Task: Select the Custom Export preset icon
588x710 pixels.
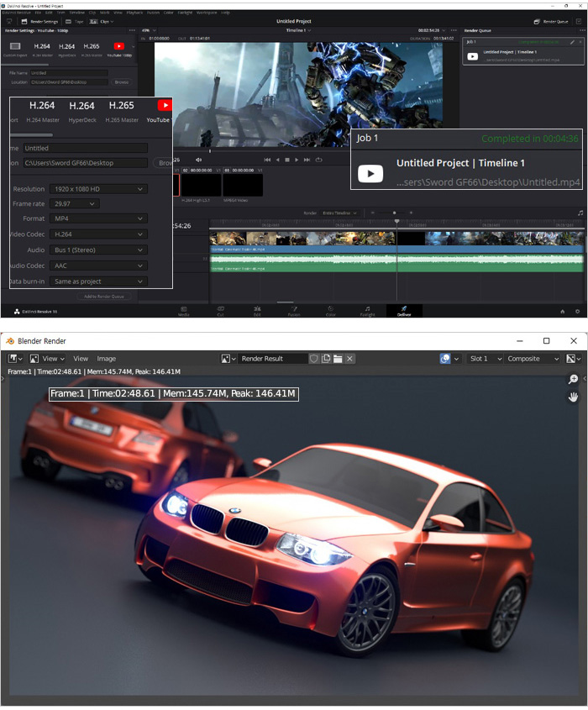Action: point(15,46)
